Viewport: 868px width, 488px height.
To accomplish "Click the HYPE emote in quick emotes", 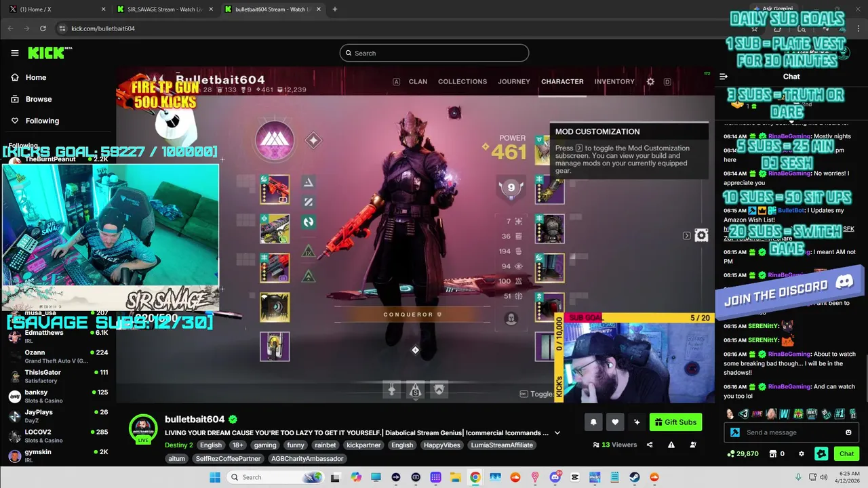I will pyautogui.click(x=757, y=413).
